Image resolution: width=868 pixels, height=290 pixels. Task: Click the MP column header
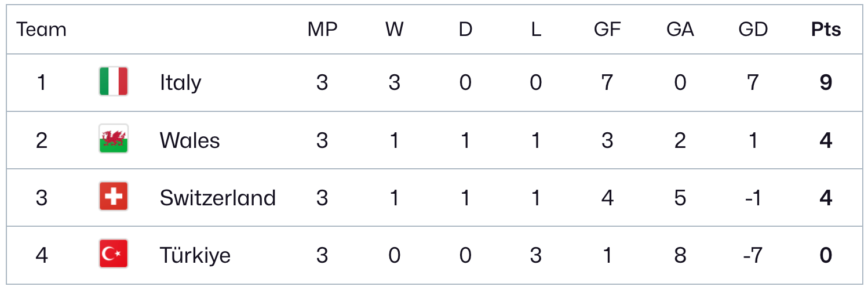(322, 30)
